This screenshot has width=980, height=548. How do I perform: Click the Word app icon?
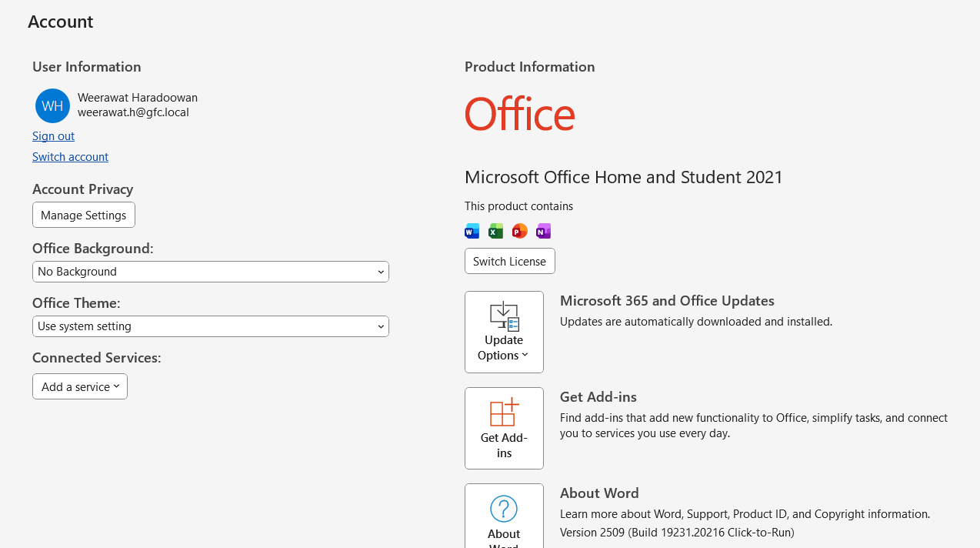(472, 231)
